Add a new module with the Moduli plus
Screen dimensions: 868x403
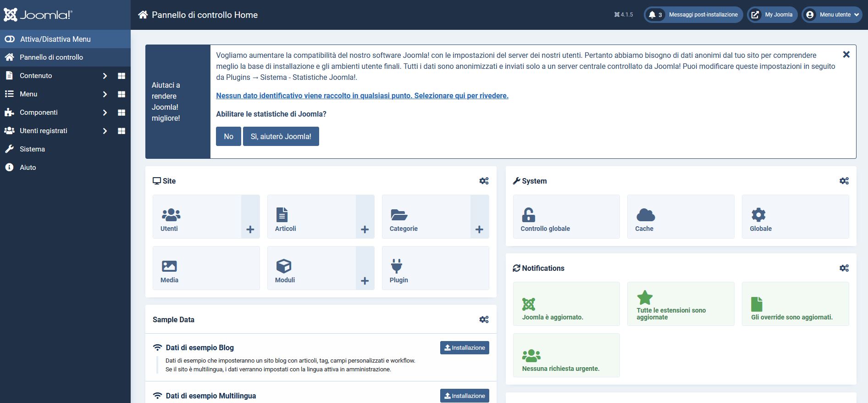pyautogui.click(x=365, y=268)
